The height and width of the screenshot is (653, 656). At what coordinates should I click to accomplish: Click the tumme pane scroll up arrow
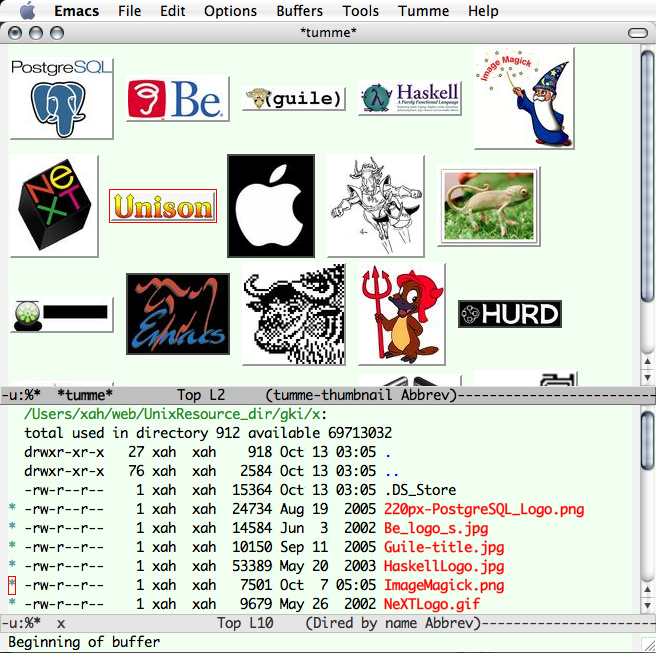click(648, 361)
